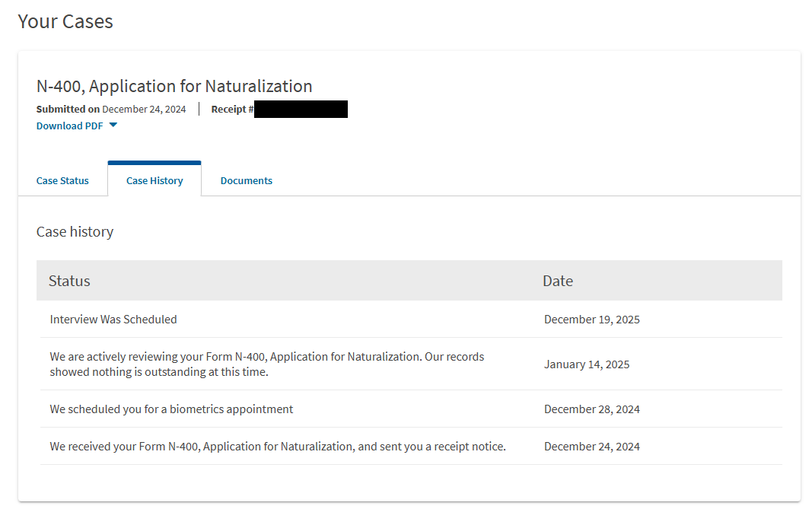
Task: Click the December 28, 2024 date
Action: tap(591, 409)
